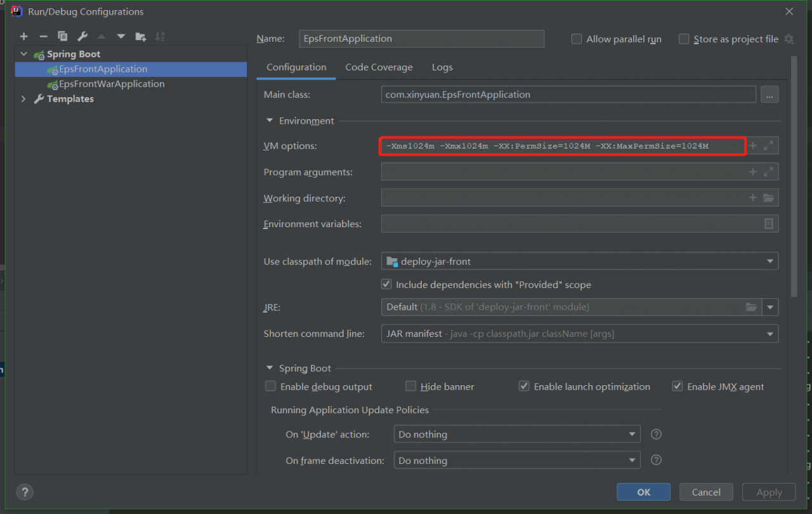Remove selected configuration with minus icon
Image resolution: width=812 pixels, height=514 pixels.
[43, 36]
